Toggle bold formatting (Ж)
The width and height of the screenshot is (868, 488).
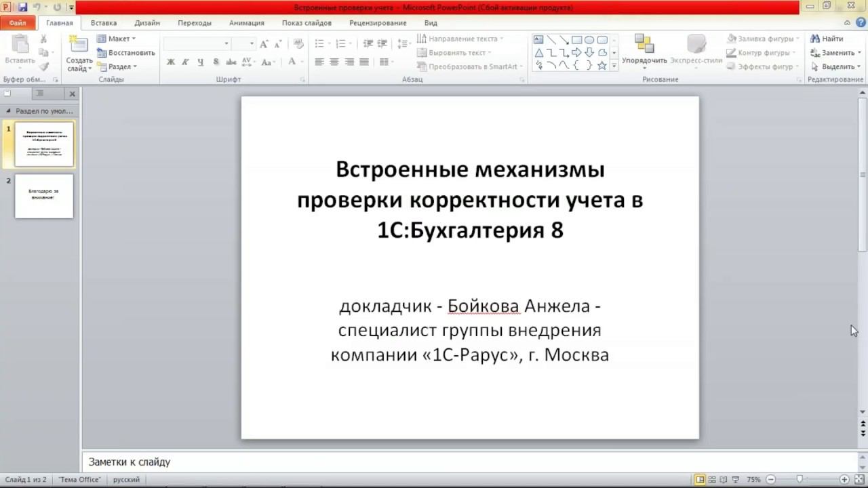(171, 62)
